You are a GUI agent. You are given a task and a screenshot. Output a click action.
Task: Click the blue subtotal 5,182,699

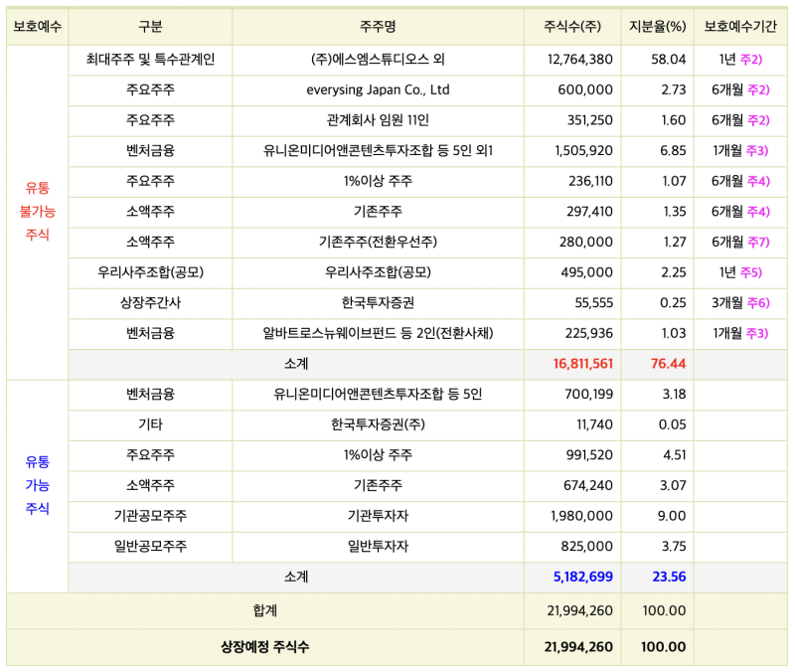pos(583,578)
